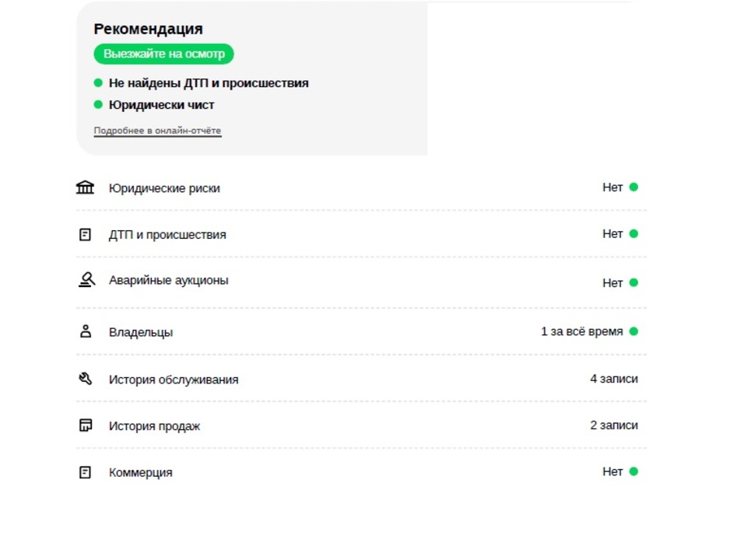
Task: Open the Подробнее в онлайн-отчёте link
Action: coord(157,131)
